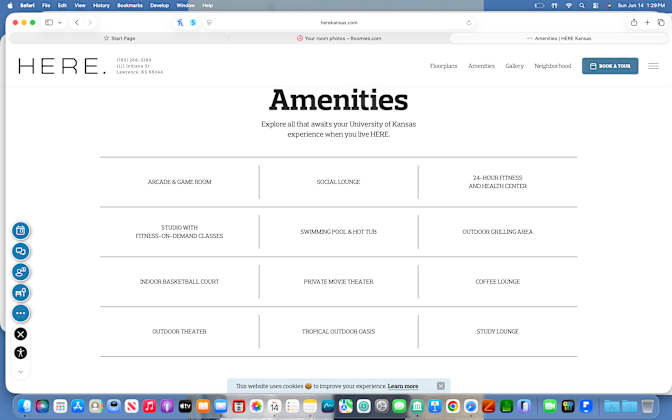Screen dimensions: 672x420
Task: Open the History menu
Action: click(x=101, y=6)
